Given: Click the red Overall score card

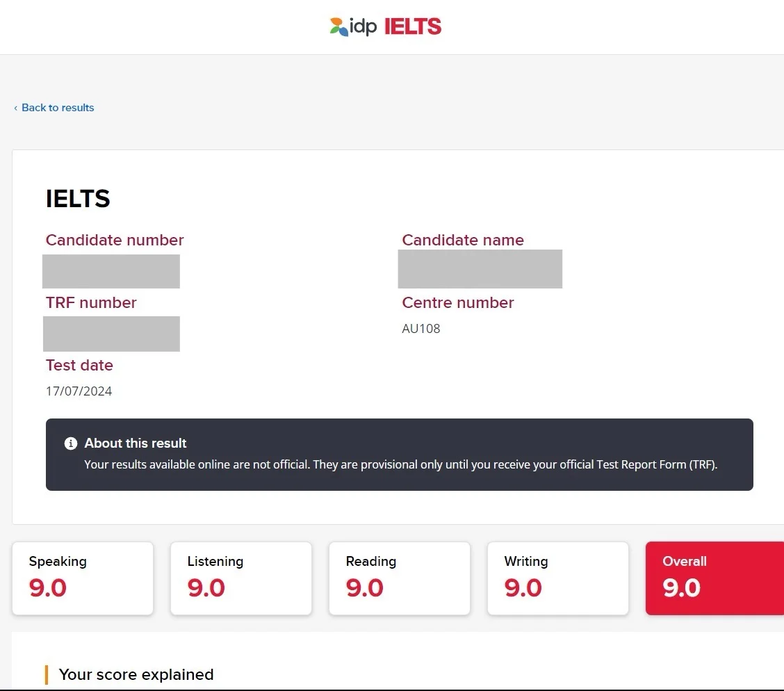Looking at the screenshot, I should click(715, 578).
